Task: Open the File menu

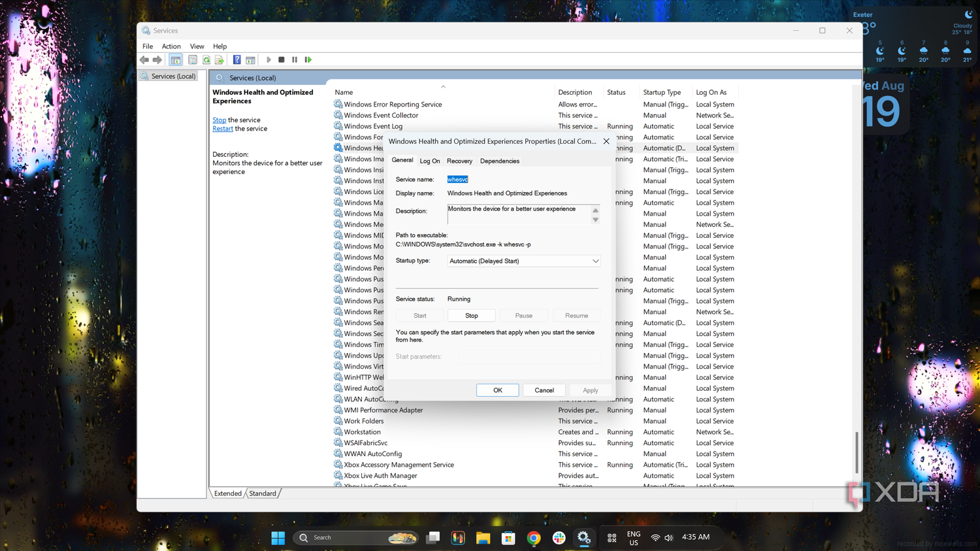Action: [x=148, y=46]
